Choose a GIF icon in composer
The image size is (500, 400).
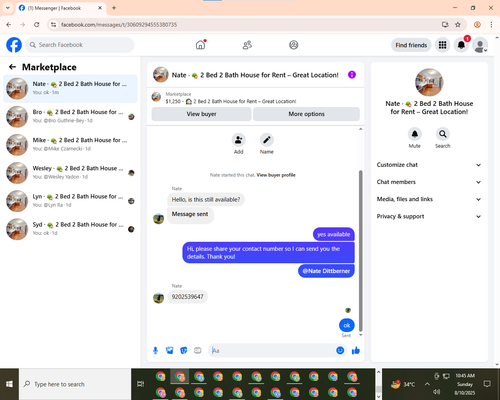(x=198, y=350)
